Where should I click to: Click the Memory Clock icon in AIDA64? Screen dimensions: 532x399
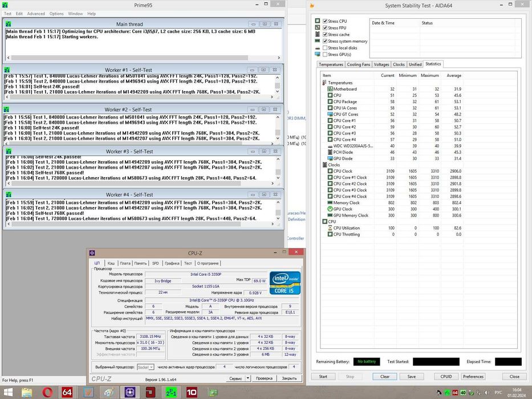click(x=330, y=203)
